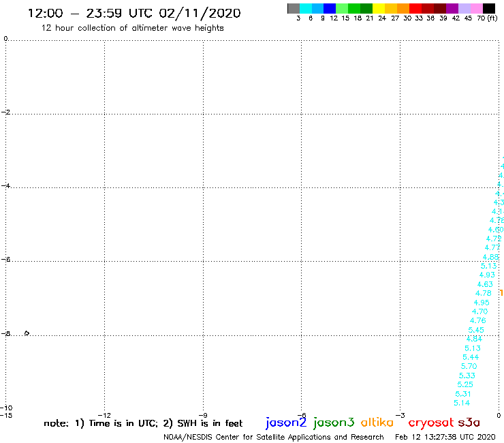Pick the lavender swatch in the color scale
This screenshot has height=443, width=504.
coord(464,8)
